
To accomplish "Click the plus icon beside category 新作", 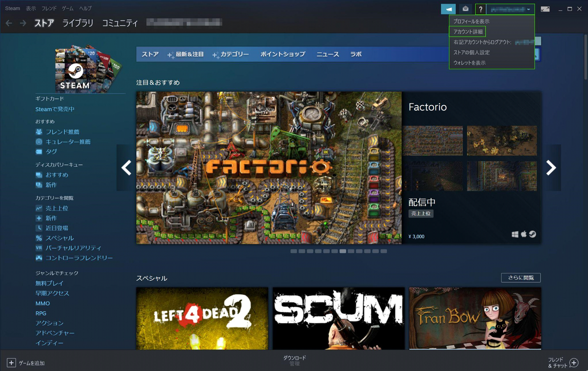I will [x=39, y=218].
